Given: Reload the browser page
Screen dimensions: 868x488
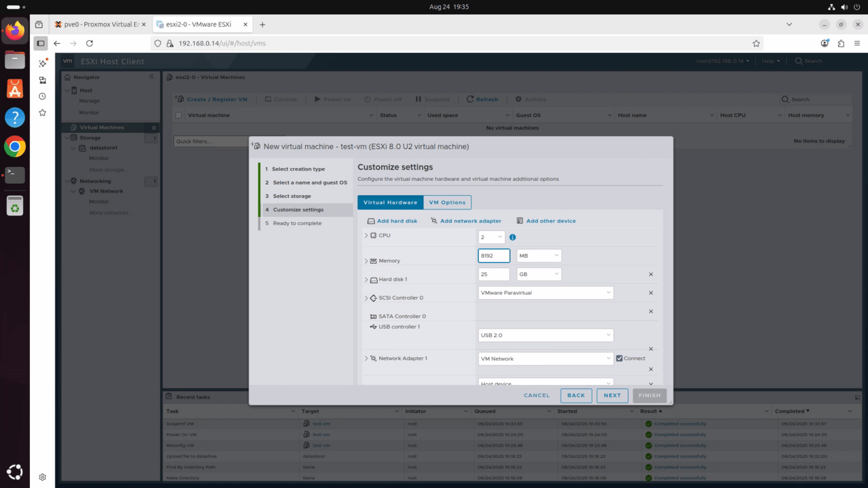Looking at the screenshot, I should 90,43.
